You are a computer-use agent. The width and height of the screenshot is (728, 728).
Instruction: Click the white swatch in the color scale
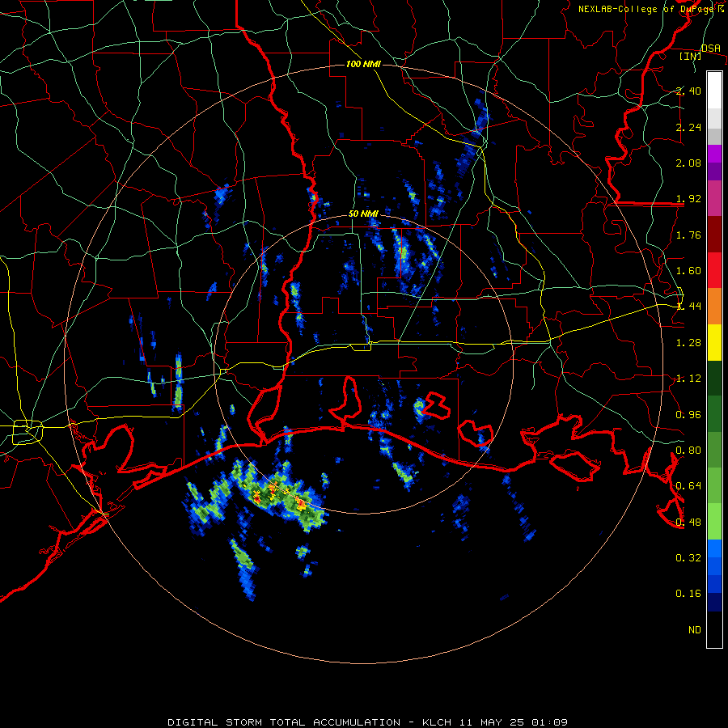pyautogui.click(x=714, y=91)
